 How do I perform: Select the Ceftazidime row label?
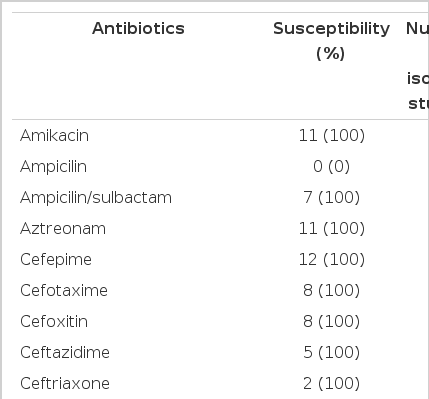pos(65,353)
